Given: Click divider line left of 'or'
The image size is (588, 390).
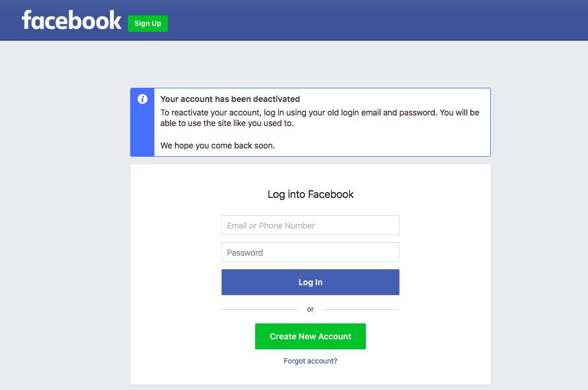Looking at the screenshot, I should click(259, 309).
